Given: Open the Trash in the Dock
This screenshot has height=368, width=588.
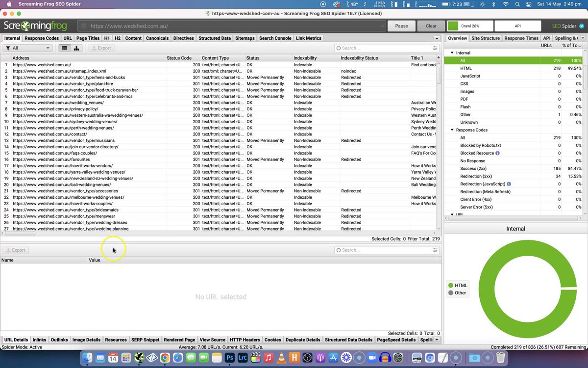Looking at the screenshot, I should (x=500, y=359).
